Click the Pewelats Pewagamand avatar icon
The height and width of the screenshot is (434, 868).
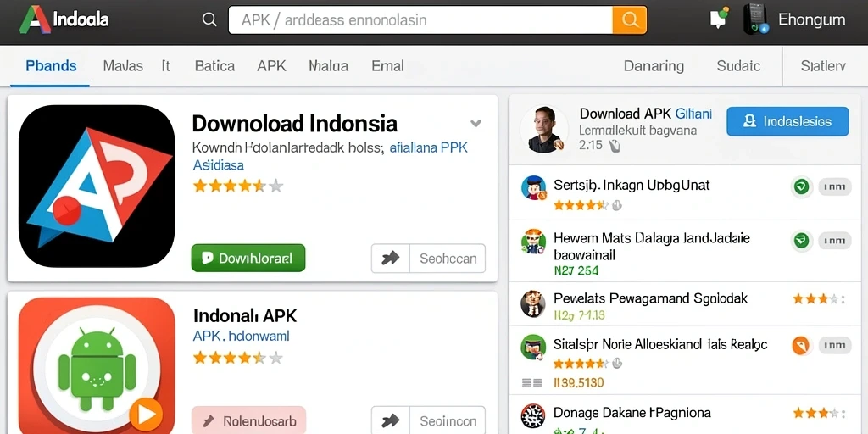coord(534,303)
